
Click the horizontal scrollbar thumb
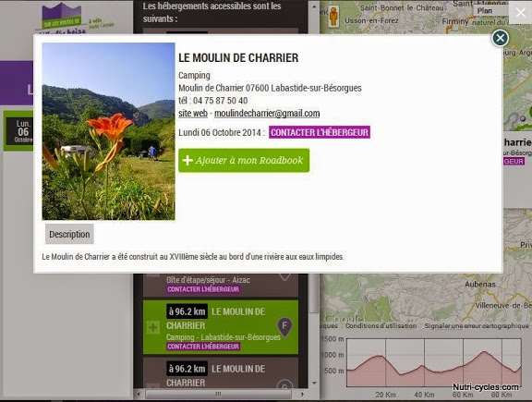[x=218, y=395]
